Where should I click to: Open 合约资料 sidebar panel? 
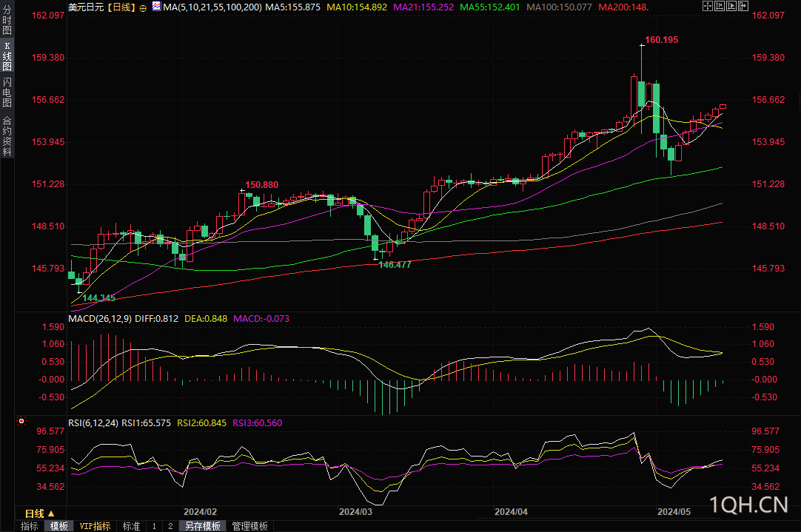(7, 136)
